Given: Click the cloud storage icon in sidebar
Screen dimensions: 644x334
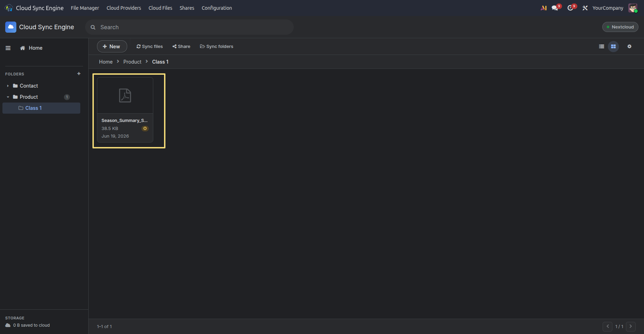Looking at the screenshot, I should (x=8, y=325).
